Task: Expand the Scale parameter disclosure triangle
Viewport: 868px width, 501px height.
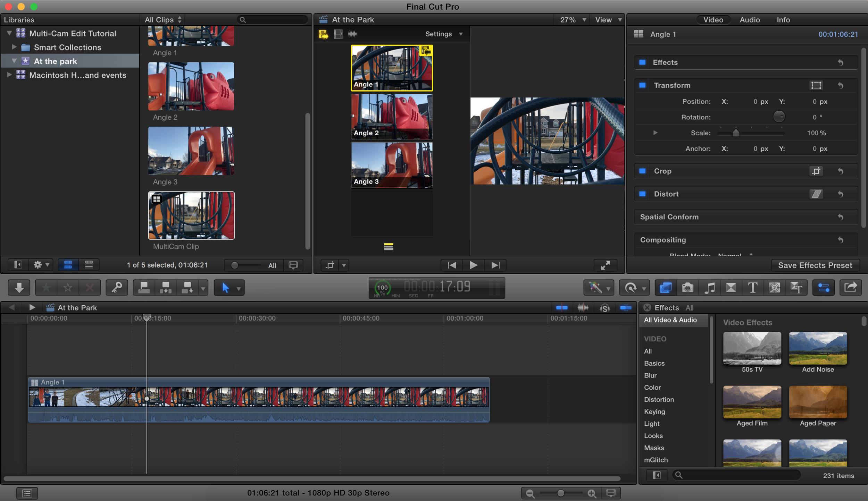Action: tap(655, 133)
